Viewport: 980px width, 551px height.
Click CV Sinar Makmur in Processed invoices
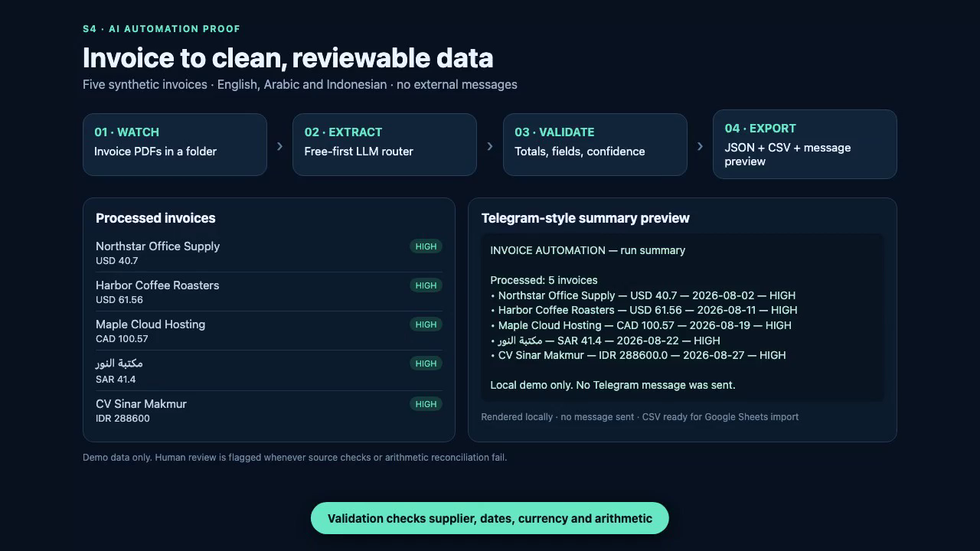click(142, 404)
